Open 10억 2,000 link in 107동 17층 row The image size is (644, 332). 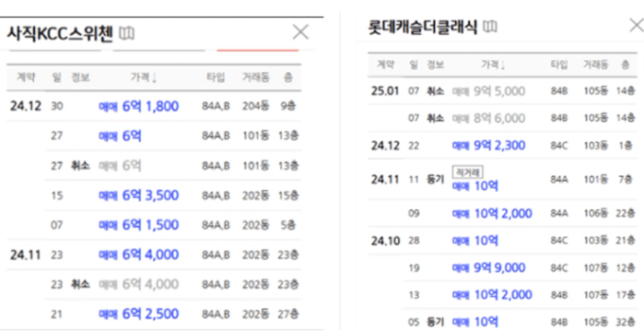(x=492, y=294)
